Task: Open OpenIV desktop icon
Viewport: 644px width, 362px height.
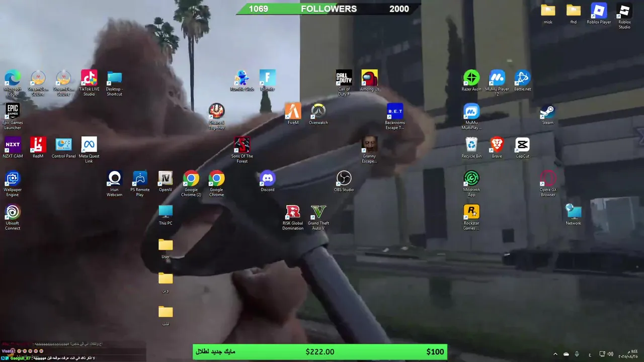Action: [166, 181]
